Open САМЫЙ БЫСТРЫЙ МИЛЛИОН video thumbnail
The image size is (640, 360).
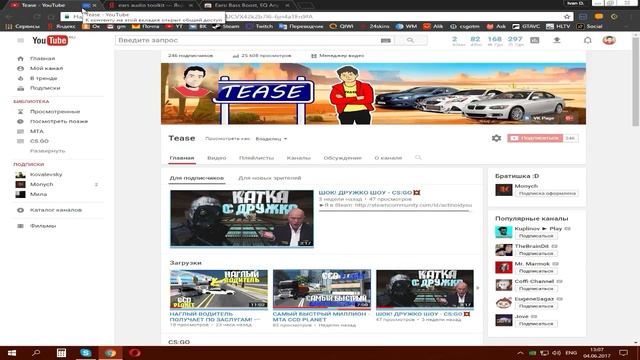(x=322, y=289)
